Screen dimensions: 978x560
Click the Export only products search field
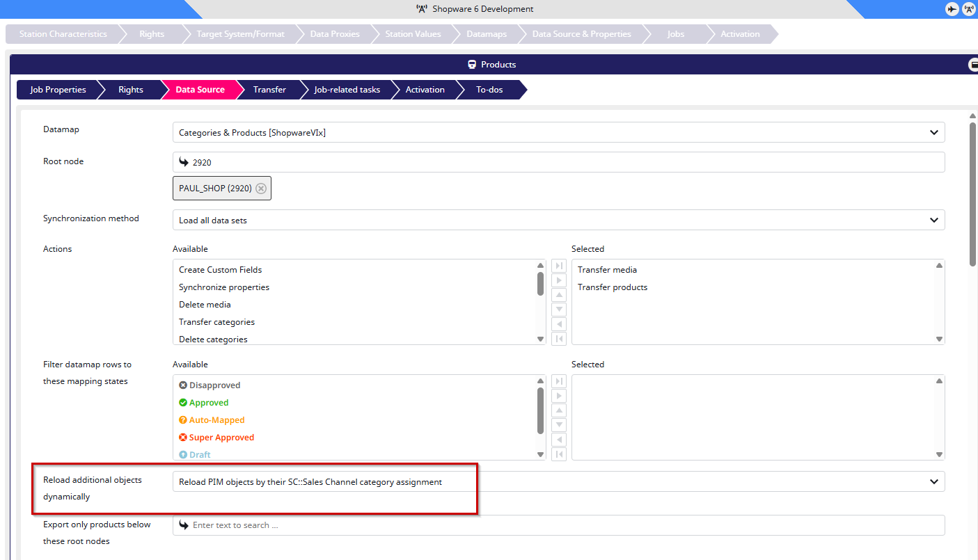(558, 525)
